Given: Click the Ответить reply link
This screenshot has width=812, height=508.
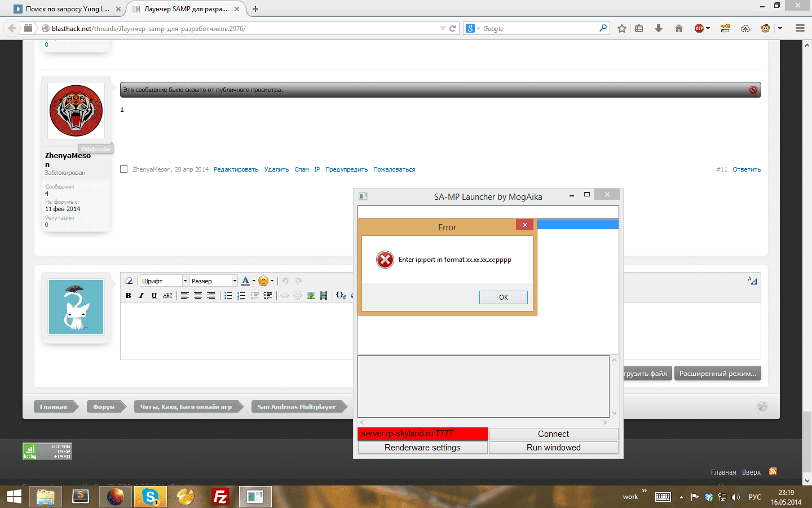Looking at the screenshot, I should tap(746, 169).
